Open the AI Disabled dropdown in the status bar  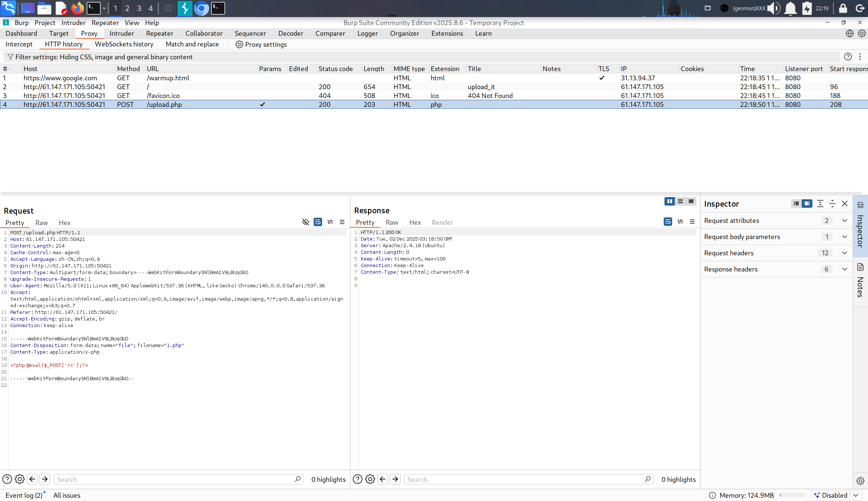[856, 495]
